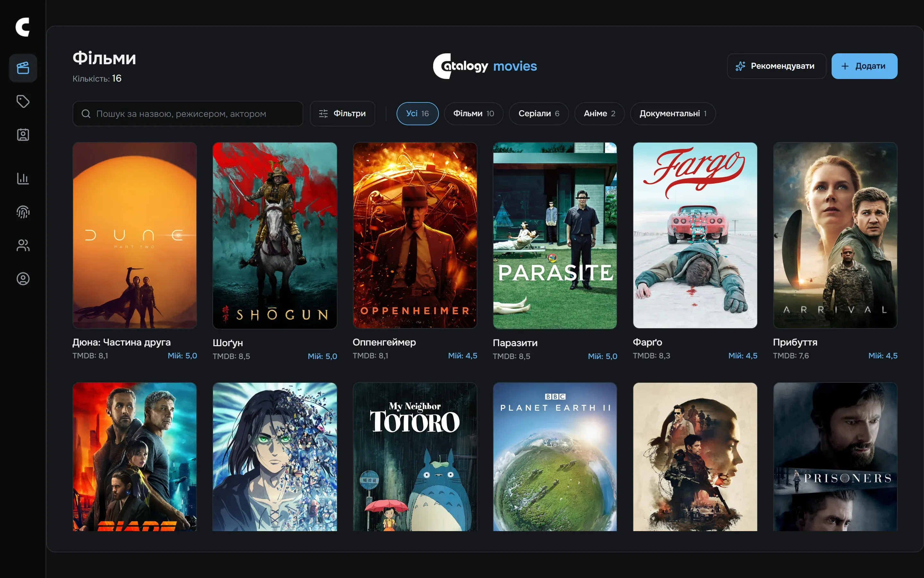
Task: Click the title Оппенгеймер
Action: [x=384, y=342]
